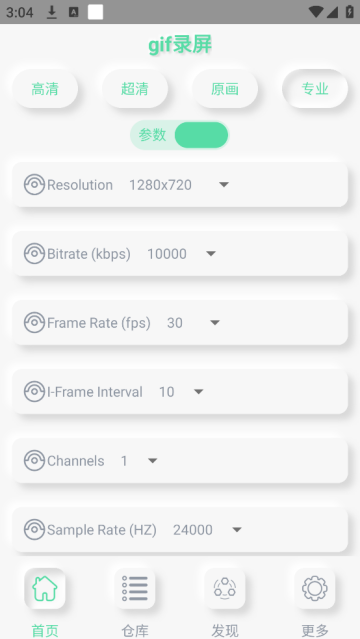Switch to the 仓库 tab label
Image resolution: width=360 pixels, height=639 pixels.
pos(135,630)
